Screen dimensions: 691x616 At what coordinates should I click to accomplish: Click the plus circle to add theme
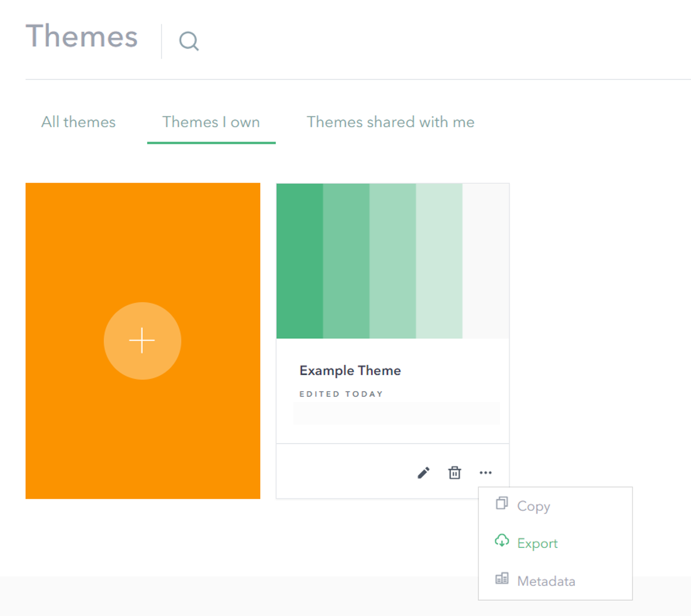[142, 340]
